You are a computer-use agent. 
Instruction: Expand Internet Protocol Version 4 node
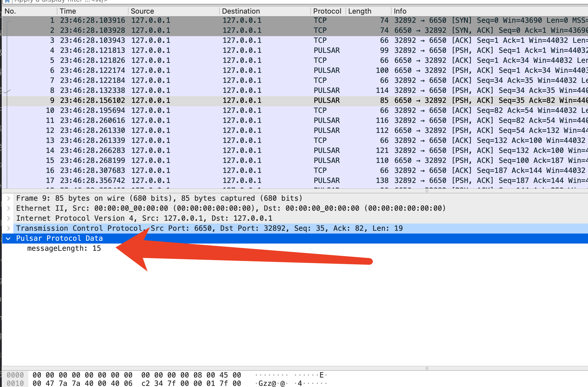9,218
